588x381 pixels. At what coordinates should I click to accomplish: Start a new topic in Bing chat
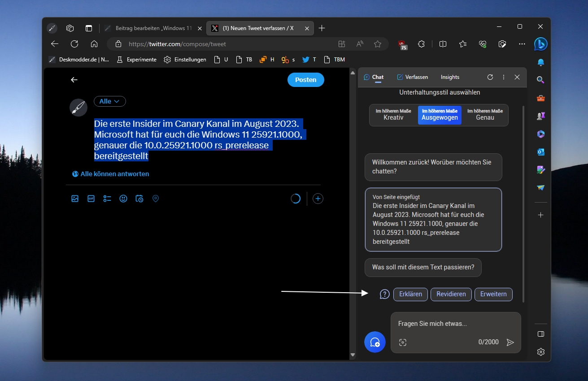[375, 342]
